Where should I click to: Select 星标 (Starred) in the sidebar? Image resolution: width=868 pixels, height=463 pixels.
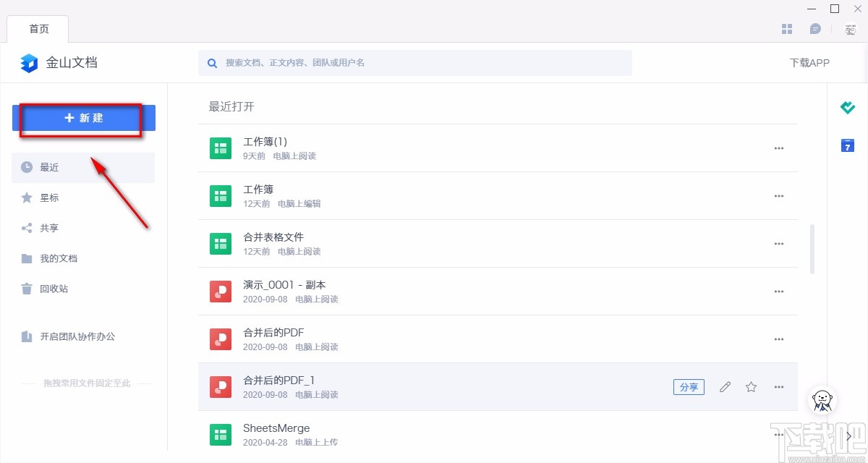tap(49, 197)
